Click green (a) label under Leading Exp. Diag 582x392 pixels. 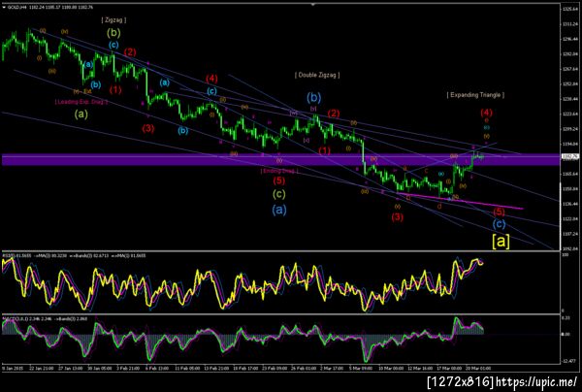(81, 114)
